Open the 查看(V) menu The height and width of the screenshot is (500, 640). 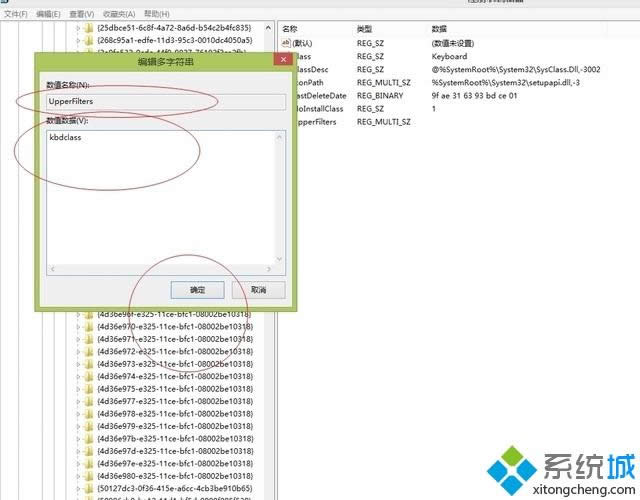(82, 15)
